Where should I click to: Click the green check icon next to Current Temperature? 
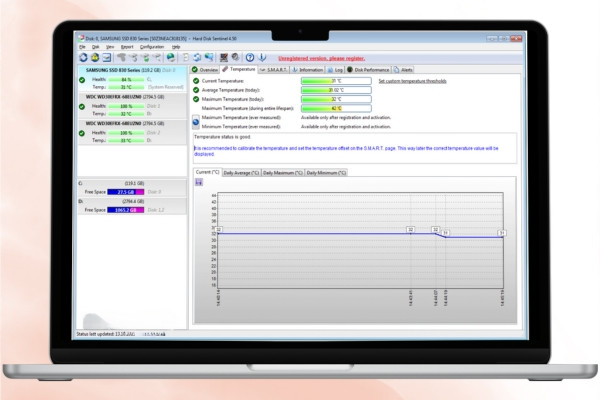196,81
